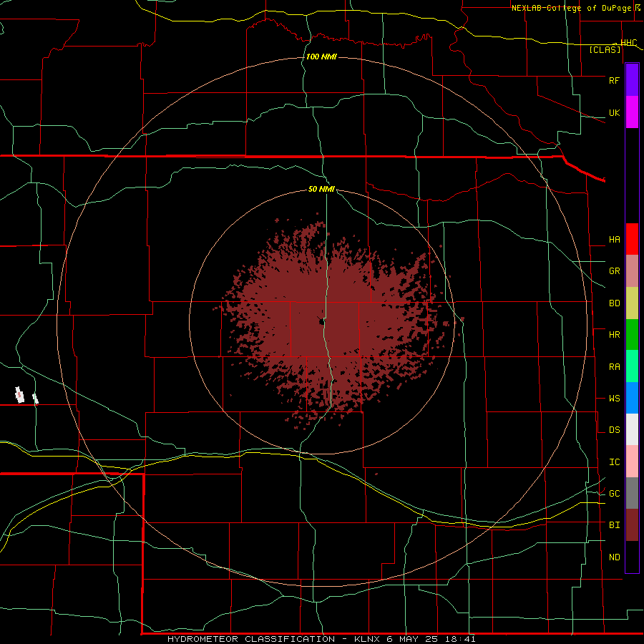Image resolution: width=644 pixels, height=644 pixels.
Task: Click the WS blue legend swatch
Action: tap(632, 398)
